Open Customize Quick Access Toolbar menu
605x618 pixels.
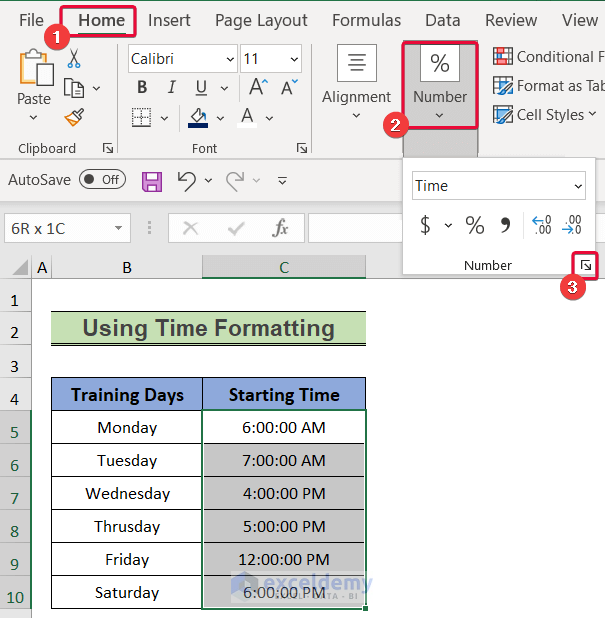click(282, 181)
